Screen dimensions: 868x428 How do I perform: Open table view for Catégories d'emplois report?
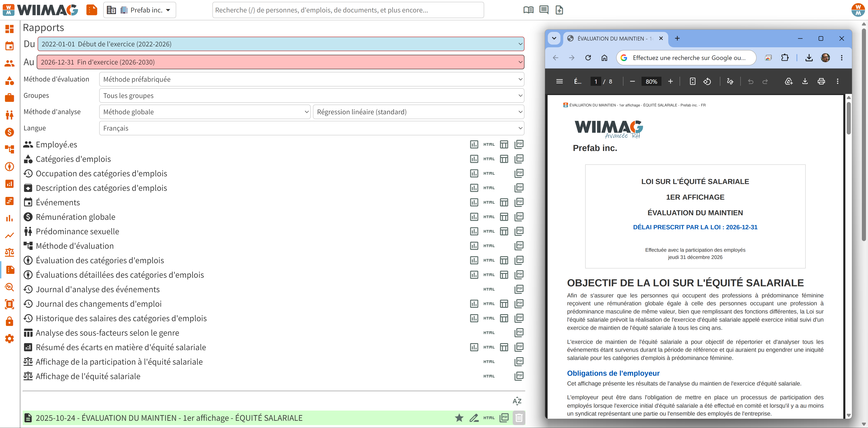point(504,159)
